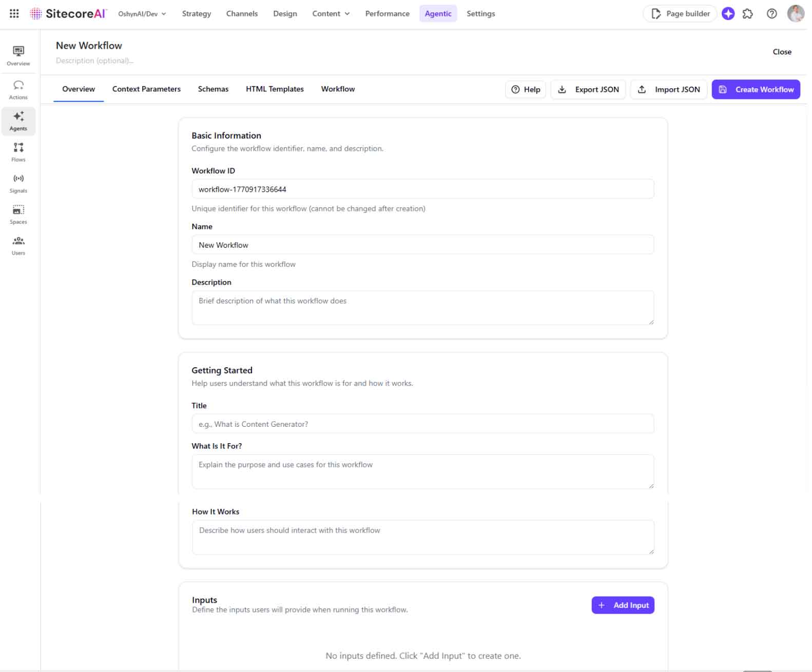Screen dimensions: 812x672
Task: Click the Add Input button
Action: pos(623,605)
